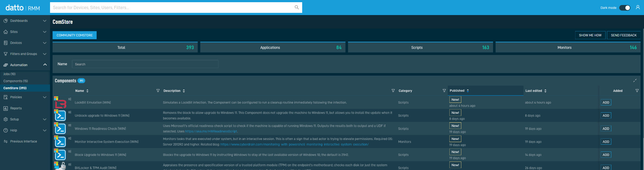Click the Send Feedback button
This screenshot has width=644, height=170.
tap(624, 35)
